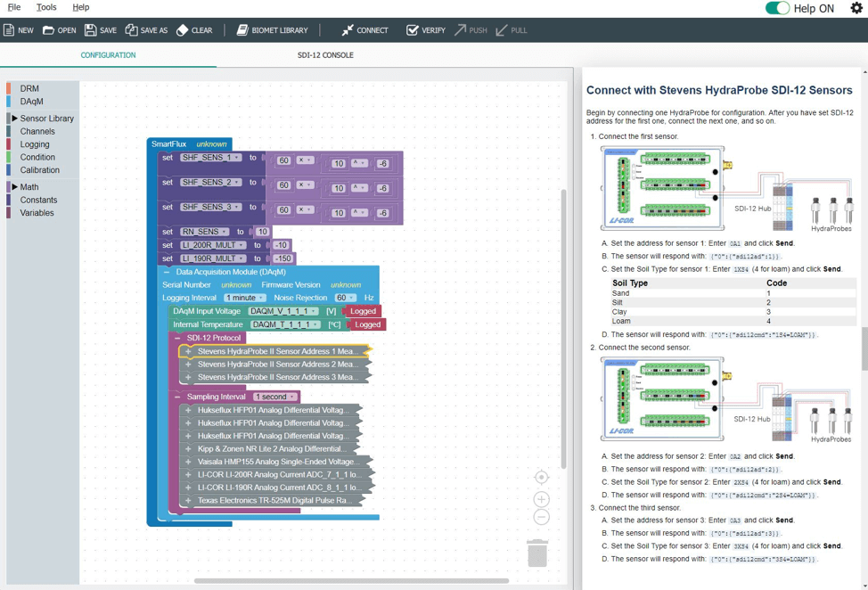Click the workspace vertical scrollbar
Screen dimensions: 868x590
[563, 329]
